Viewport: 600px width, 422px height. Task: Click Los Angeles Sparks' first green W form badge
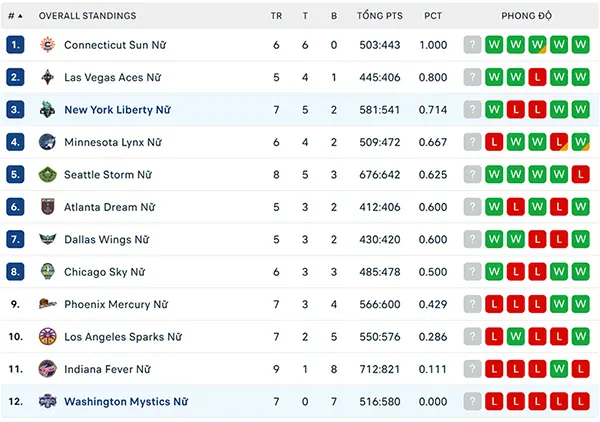(x=515, y=337)
